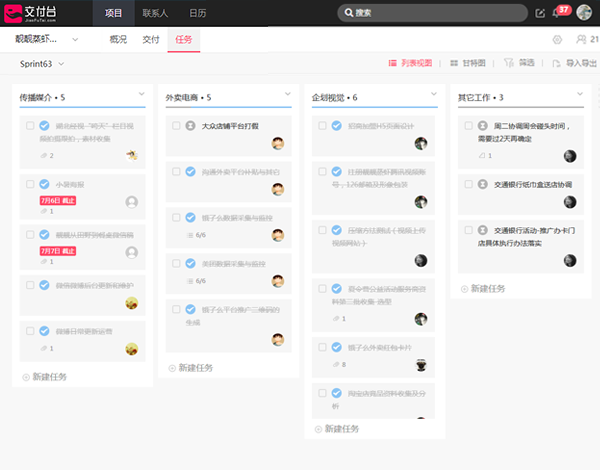Click assignee avatar on 交通银行纸巾盒送店协调 card
Screen dimensions: 600x470
tap(570, 202)
